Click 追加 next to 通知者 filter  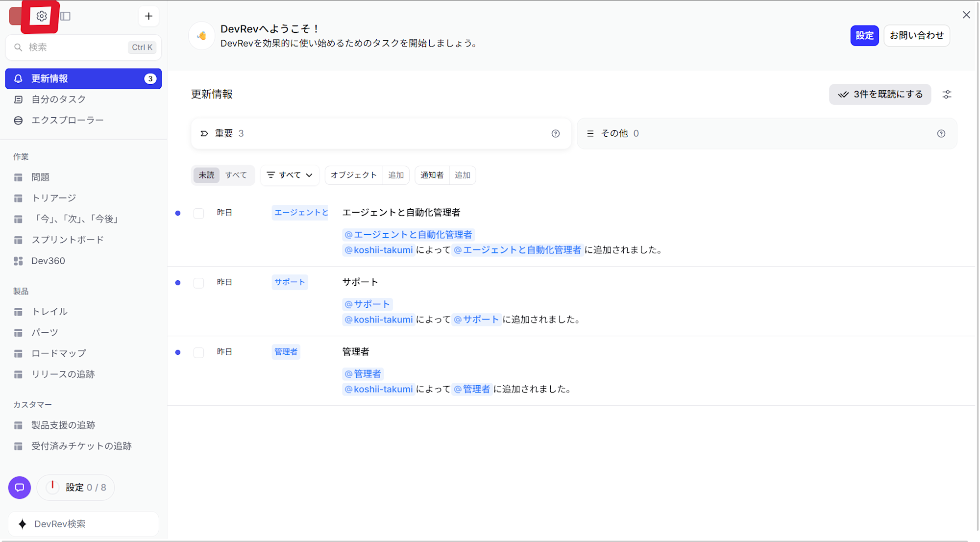point(462,175)
